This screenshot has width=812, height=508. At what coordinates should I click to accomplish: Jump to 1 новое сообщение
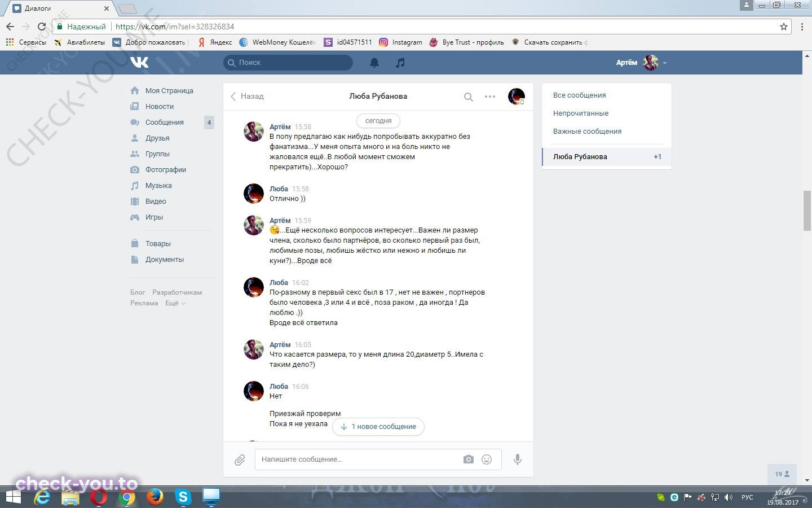click(x=378, y=427)
